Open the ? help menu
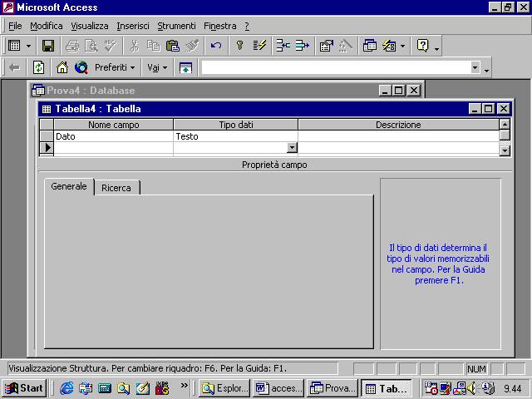532x399 pixels. click(x=247, y=26)
